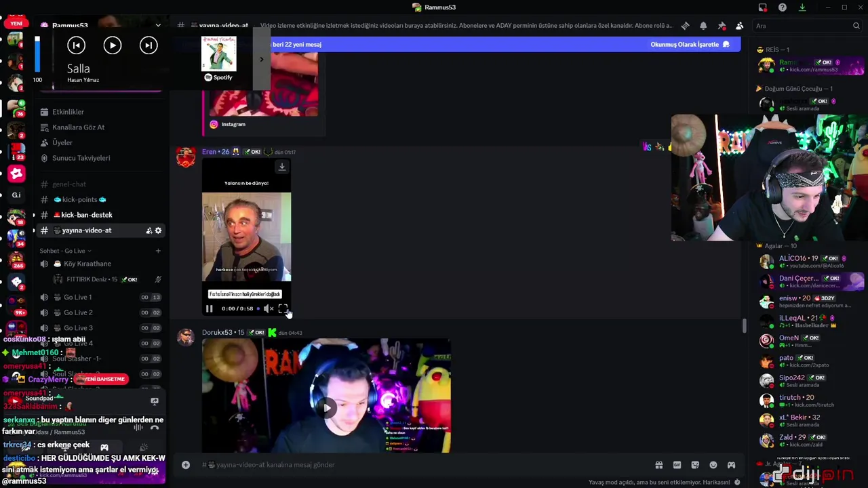This screenshot has height=488, width=868.
Task: Open the threads icon in channel header
Action: pyautogui.click(x=685, y=26)
